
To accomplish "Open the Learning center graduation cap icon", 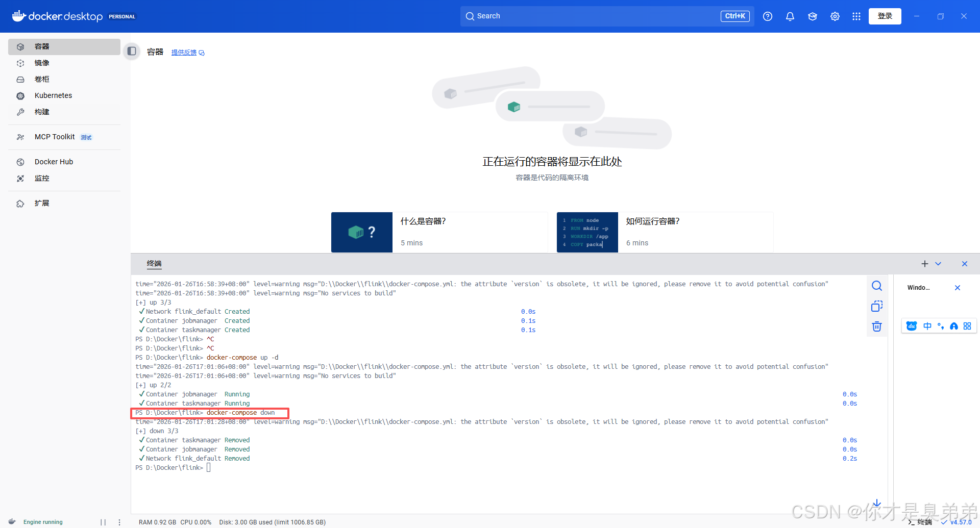I will 813,16.
